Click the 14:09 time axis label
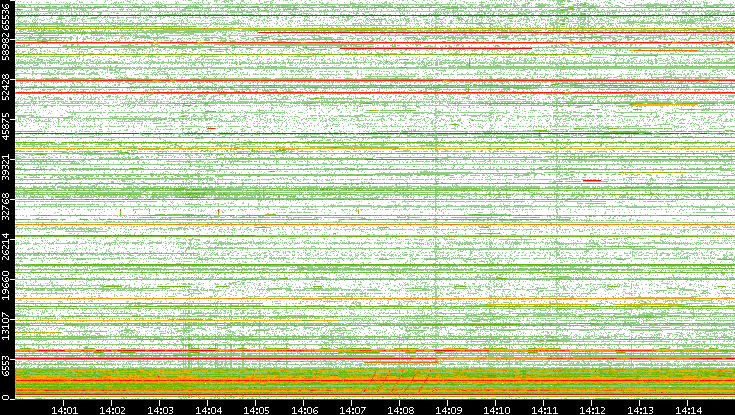 coord(448,408)
